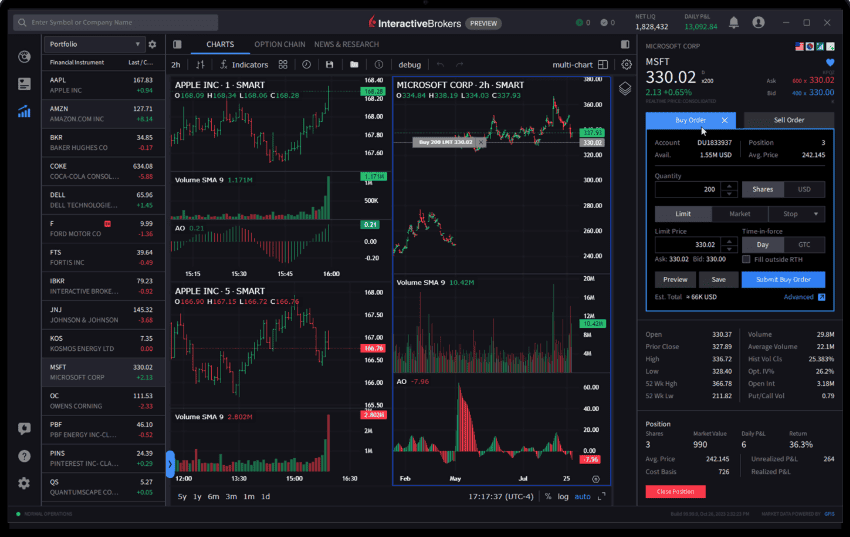The height and width of the screenshot is (537, 850).
Task: Increase the Quantity with up arrow
Action: [x=729, y=186]
